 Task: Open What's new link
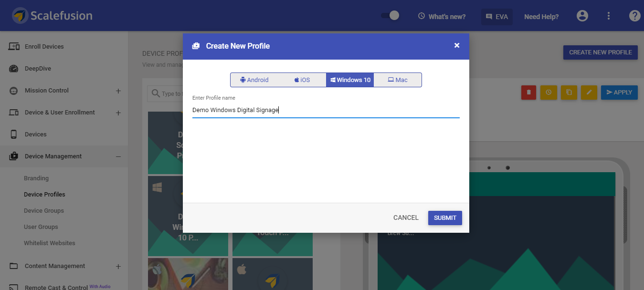click(442, 17)
